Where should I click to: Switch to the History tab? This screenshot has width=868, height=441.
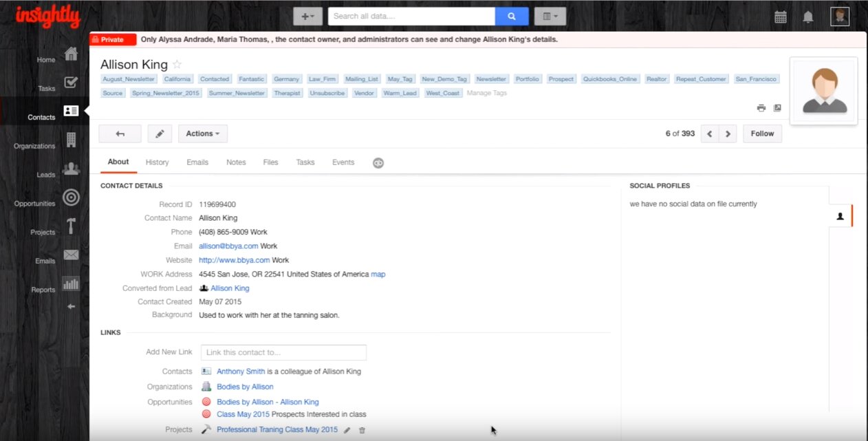point(157,162)
